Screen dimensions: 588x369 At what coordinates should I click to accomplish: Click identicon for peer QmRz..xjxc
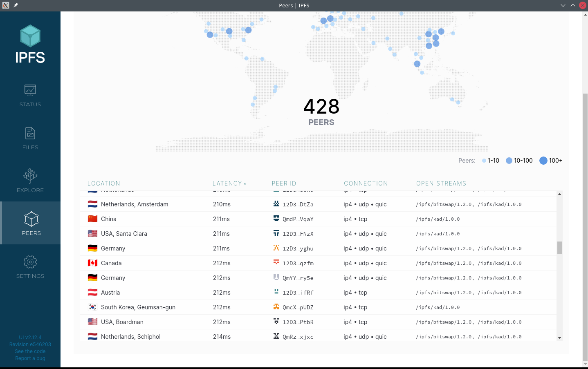pos(276,336)
